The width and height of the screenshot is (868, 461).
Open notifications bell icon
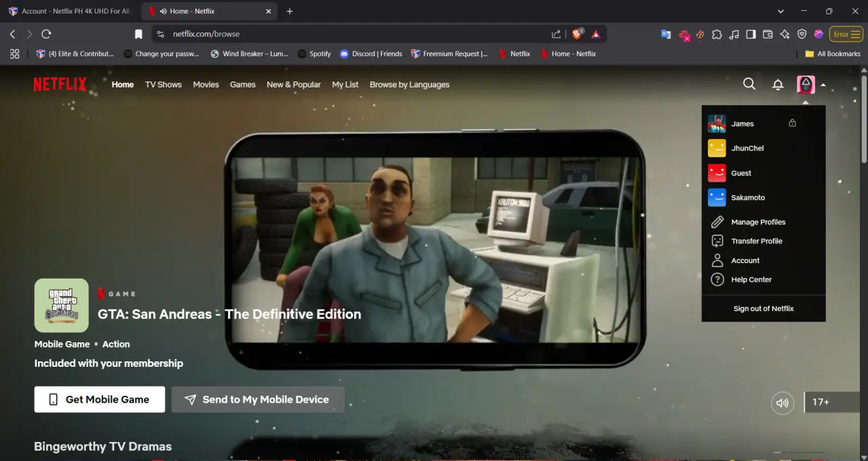(778, 84)
